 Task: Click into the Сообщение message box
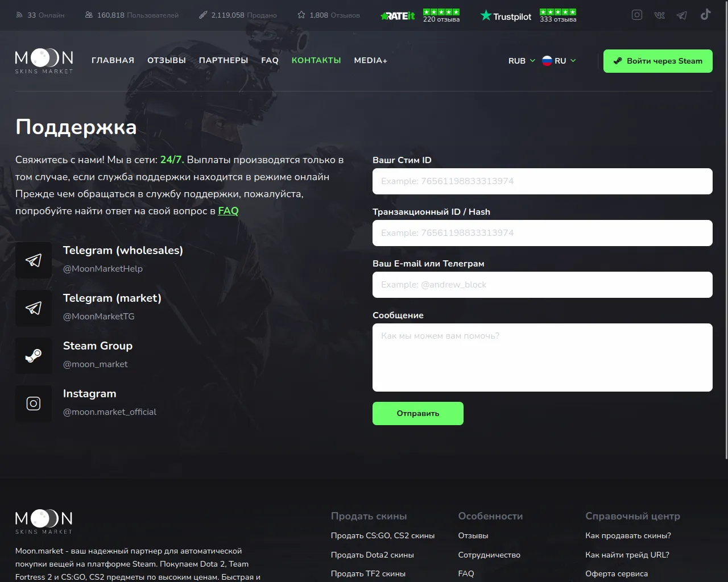pos(543,357)
